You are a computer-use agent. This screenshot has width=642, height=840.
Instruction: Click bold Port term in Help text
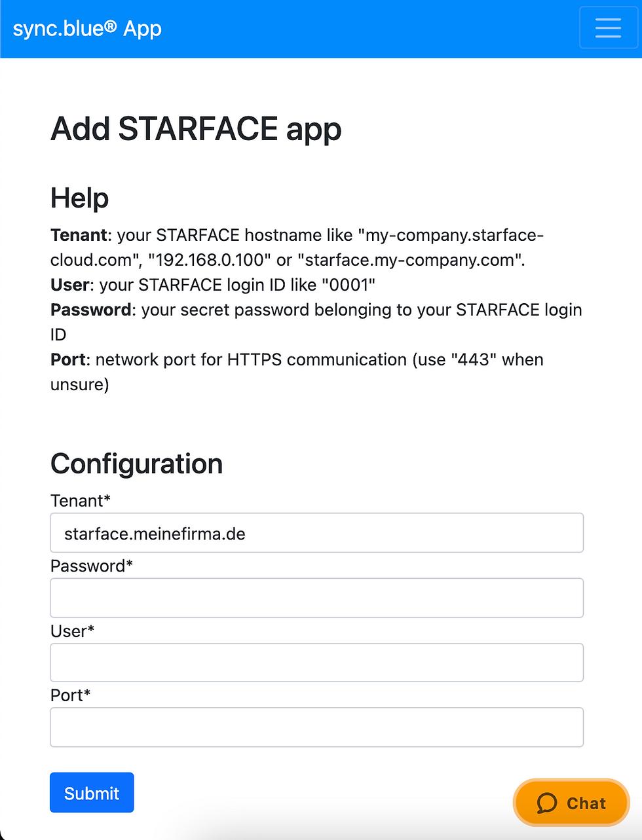(x=68, y=359)
